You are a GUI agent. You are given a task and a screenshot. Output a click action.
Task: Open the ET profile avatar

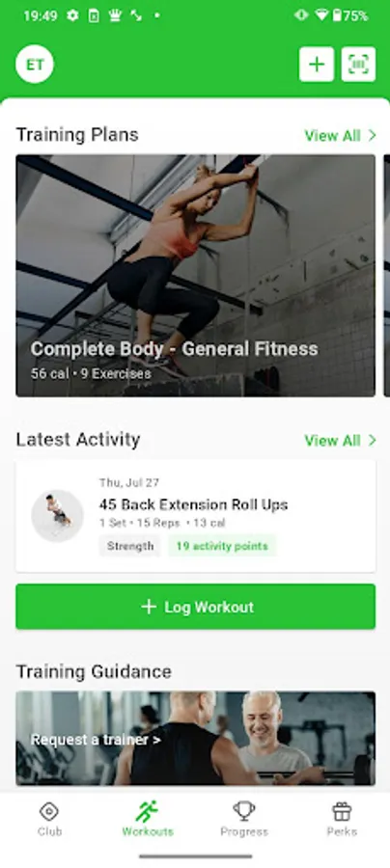coord(35,65)
